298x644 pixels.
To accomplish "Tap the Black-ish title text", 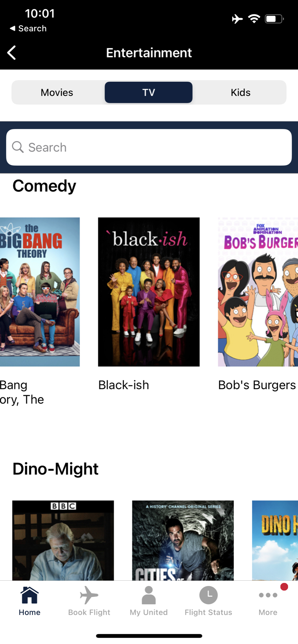I will [x=124, y=385].
